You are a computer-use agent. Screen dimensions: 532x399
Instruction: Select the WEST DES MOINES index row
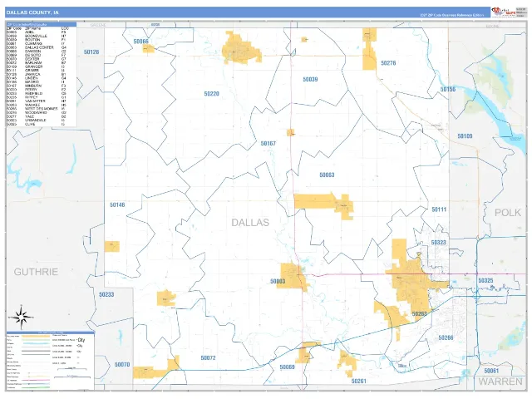tap(37, 109)
